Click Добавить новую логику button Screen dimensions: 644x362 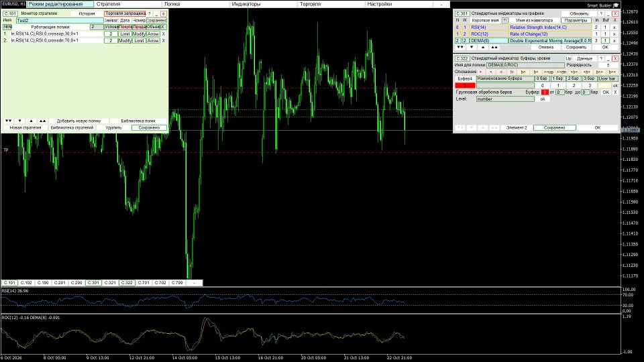pyautogui.click(x=78, y=121)
